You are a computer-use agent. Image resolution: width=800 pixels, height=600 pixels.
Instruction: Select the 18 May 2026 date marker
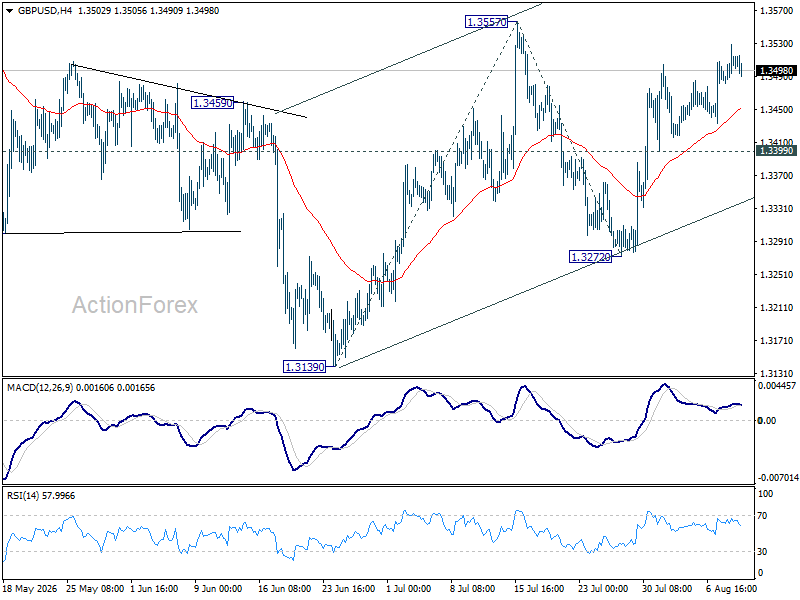[x=30, y=588]
